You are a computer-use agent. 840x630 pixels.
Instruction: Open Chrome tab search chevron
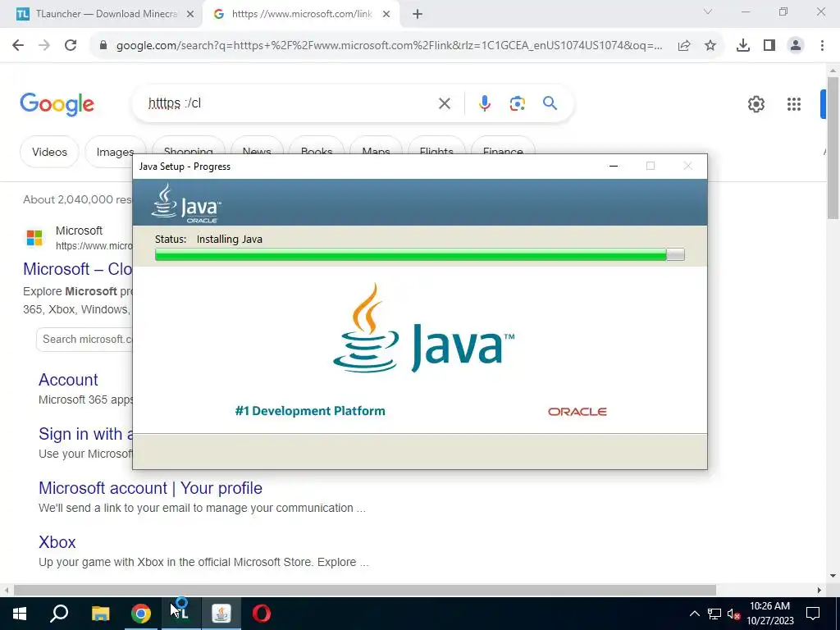[708, 11]
